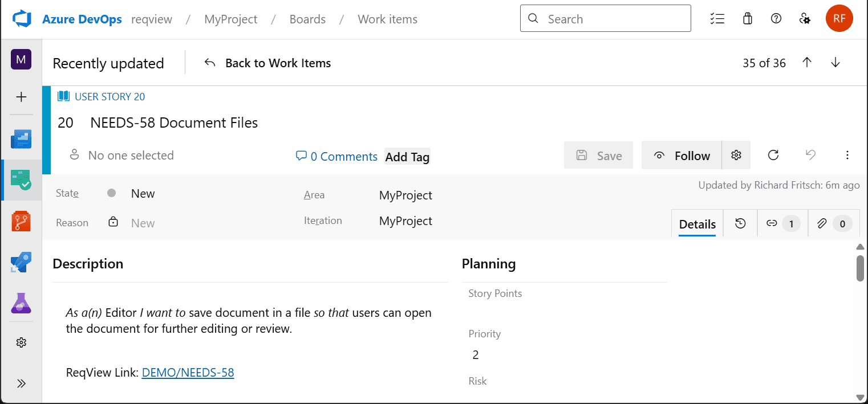
Task: Open Test Plans from the left sidebar
Action: coord(21,303)
